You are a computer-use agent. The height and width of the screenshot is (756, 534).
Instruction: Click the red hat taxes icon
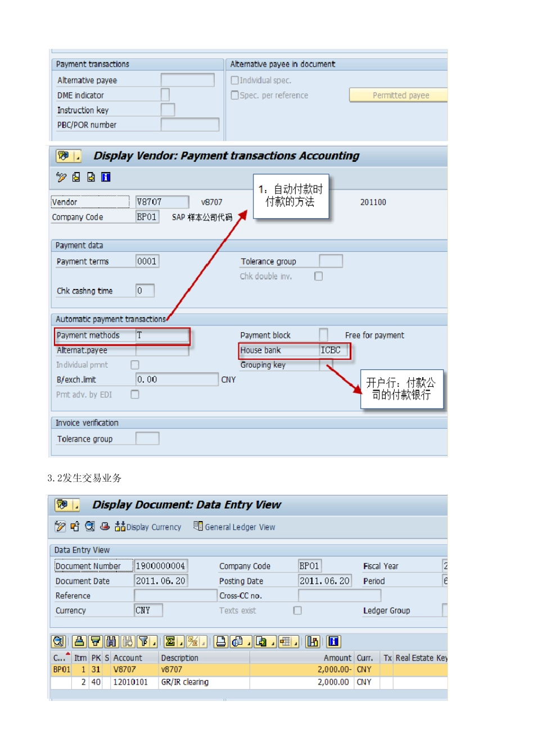pos(105,527)
